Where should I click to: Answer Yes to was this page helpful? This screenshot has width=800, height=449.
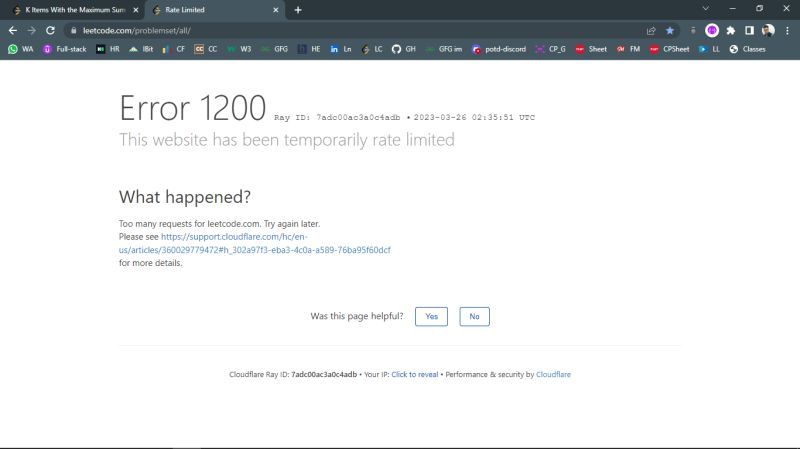click(431, 316)
